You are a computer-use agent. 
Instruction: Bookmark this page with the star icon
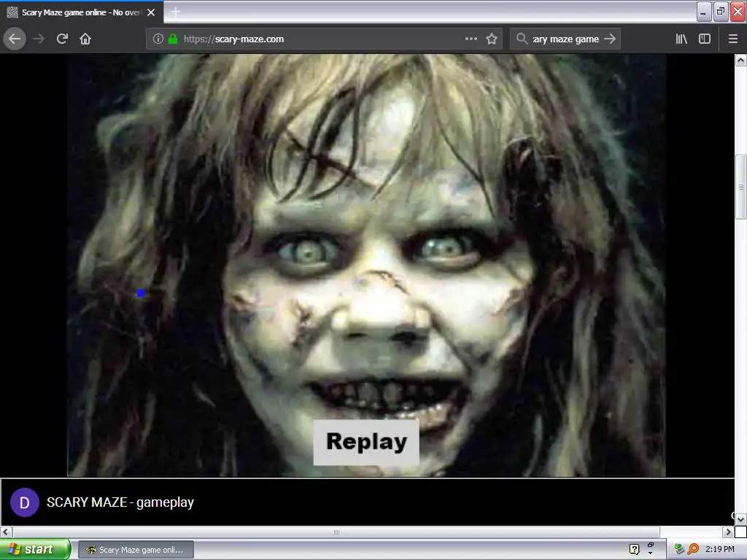coord(492,39)
